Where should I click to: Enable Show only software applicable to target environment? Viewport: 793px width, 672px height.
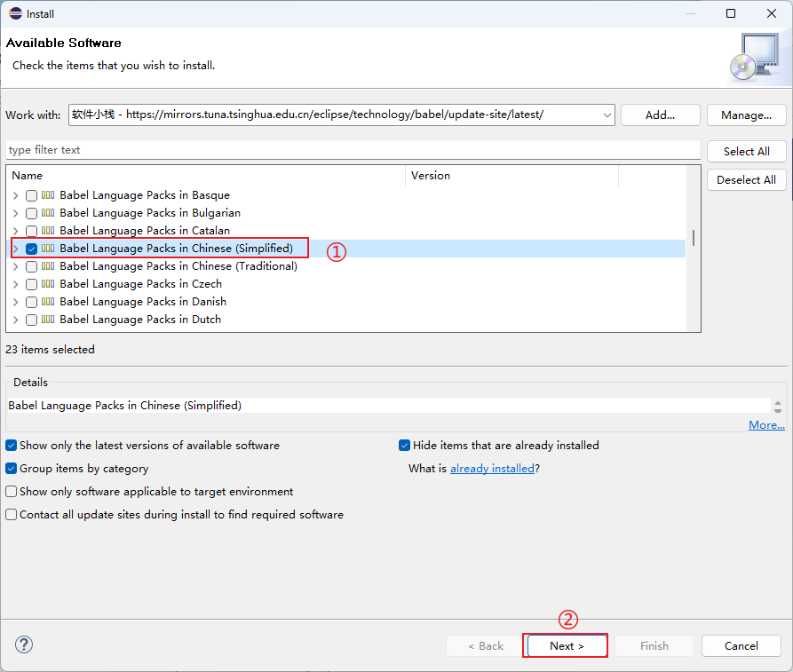coord(12,492)
